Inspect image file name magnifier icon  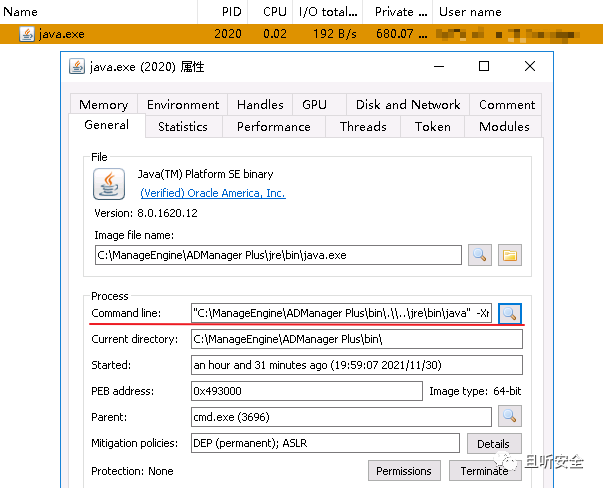pyautogui.click(x=480, y=255)
